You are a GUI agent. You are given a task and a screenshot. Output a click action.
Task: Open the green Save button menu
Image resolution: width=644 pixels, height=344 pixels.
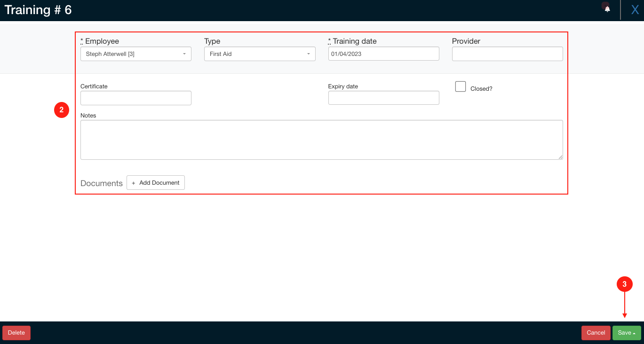(627, 333)
